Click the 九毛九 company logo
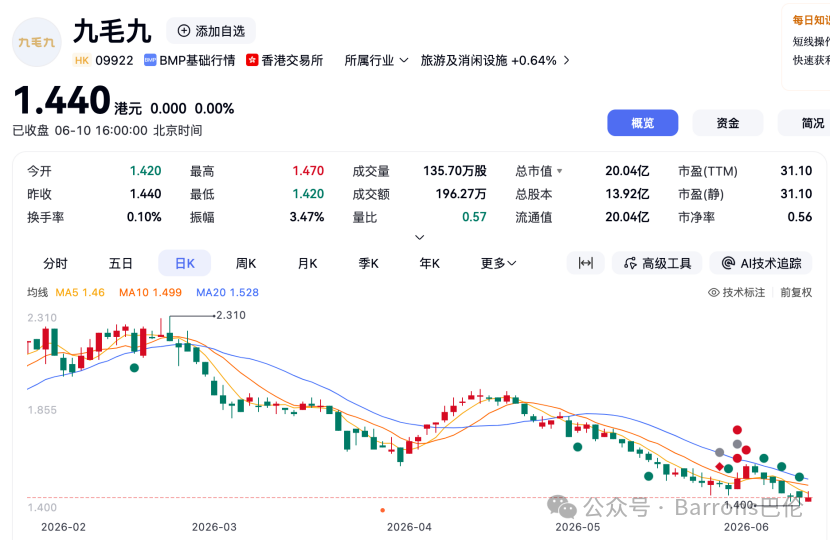The width and height of the screenshot is (830, 540). [37, 42]
